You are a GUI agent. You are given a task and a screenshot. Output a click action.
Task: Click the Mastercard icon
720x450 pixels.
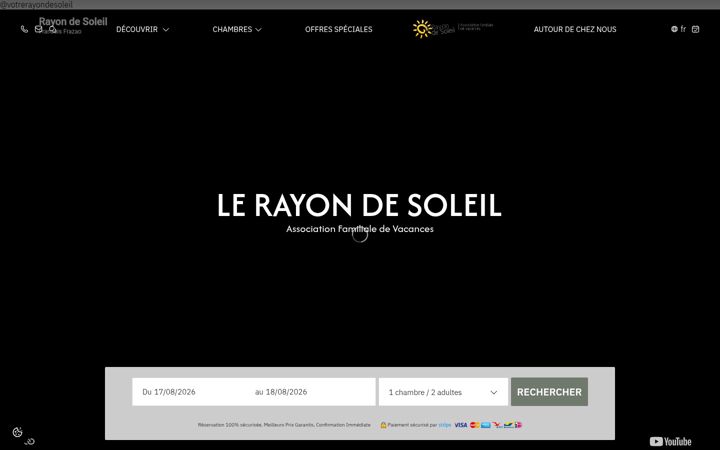tap(474, 425)
